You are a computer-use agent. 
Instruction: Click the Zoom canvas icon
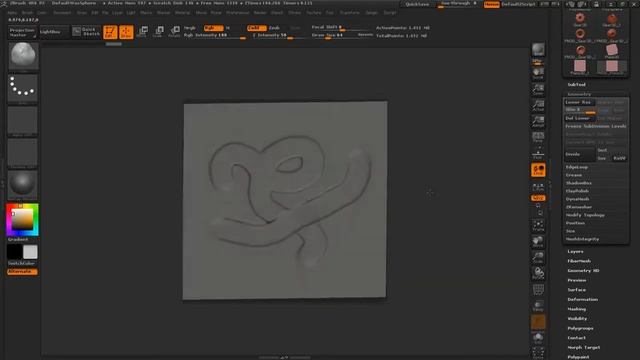[538, 89]
